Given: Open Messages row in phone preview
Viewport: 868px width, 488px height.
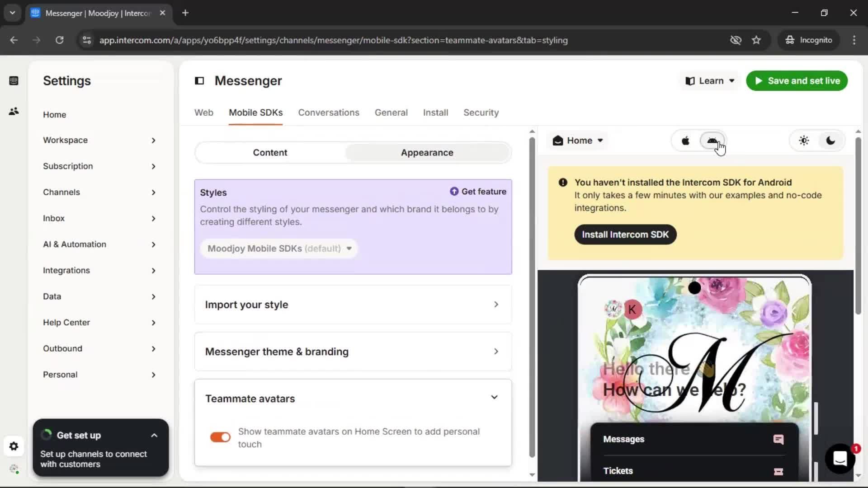Looking at the screenshot, I should tap(693, 439).
